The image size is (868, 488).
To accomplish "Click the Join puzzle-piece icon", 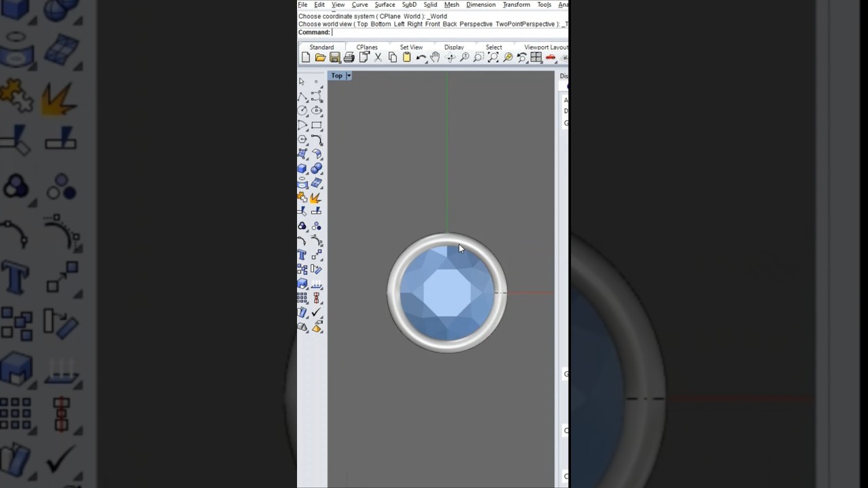I will pyautogui.click(x=302, y=198).
